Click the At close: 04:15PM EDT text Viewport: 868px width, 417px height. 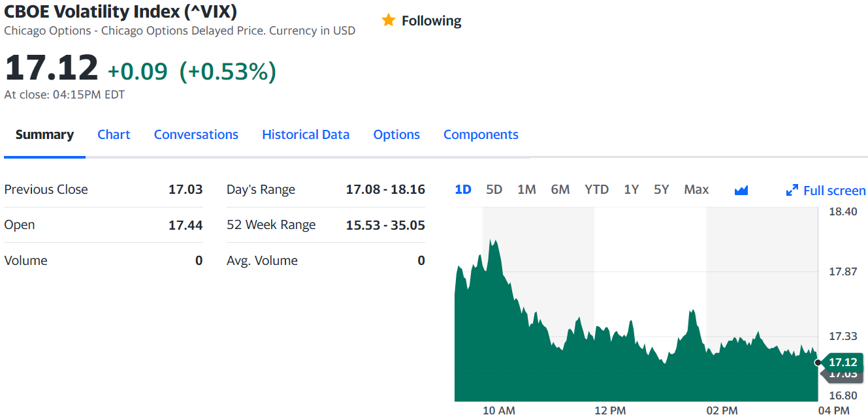[x=65, y=95]
